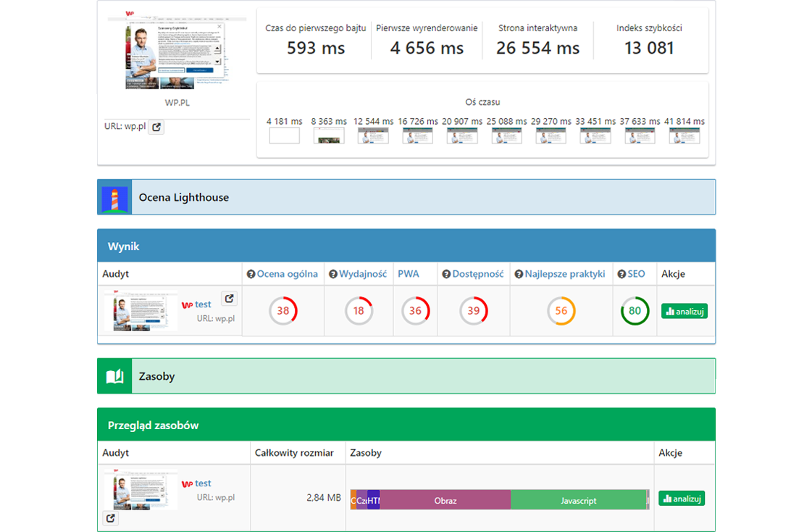
Task: Select timeline thumbnail at 8 363 ms
Action: (x=329, y=136)
